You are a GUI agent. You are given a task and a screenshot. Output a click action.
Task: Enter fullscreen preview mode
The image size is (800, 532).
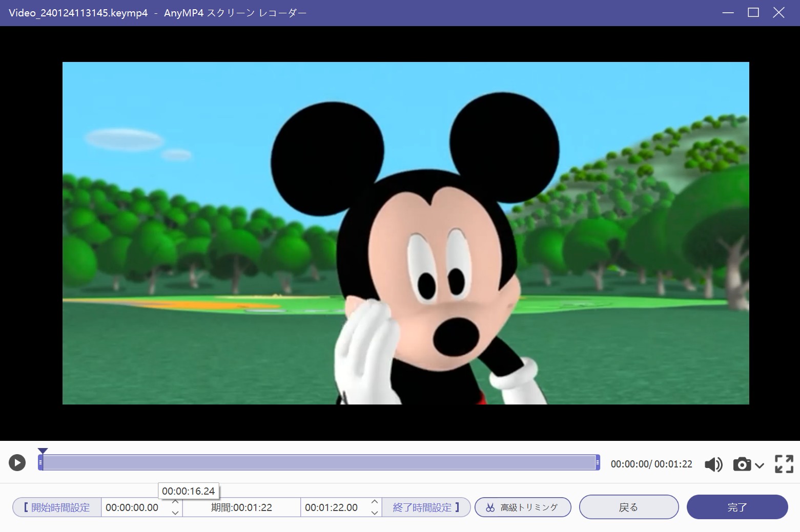[x=784, y=464]
